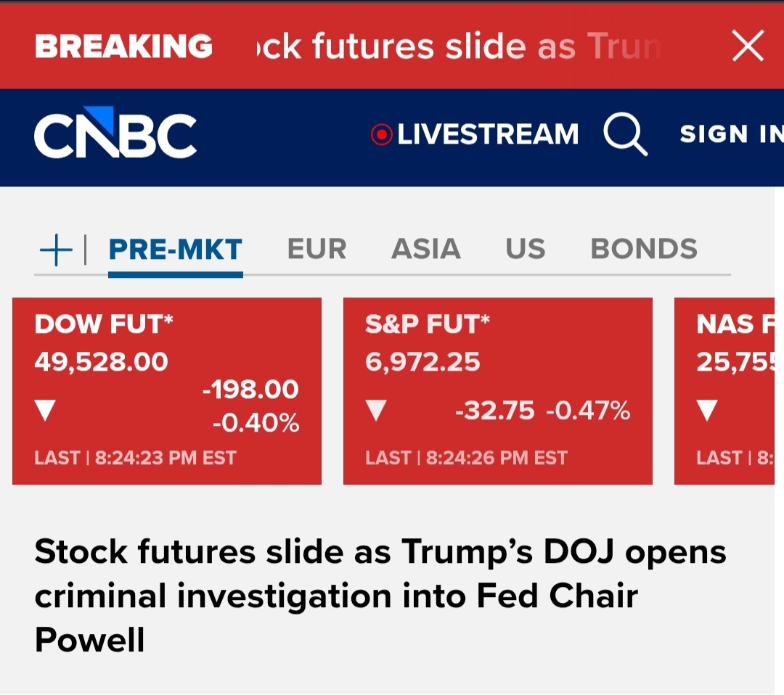This screenshot has height=695, width=784.
Task: Click the CNBC logo
Action: tap(115, 135)
